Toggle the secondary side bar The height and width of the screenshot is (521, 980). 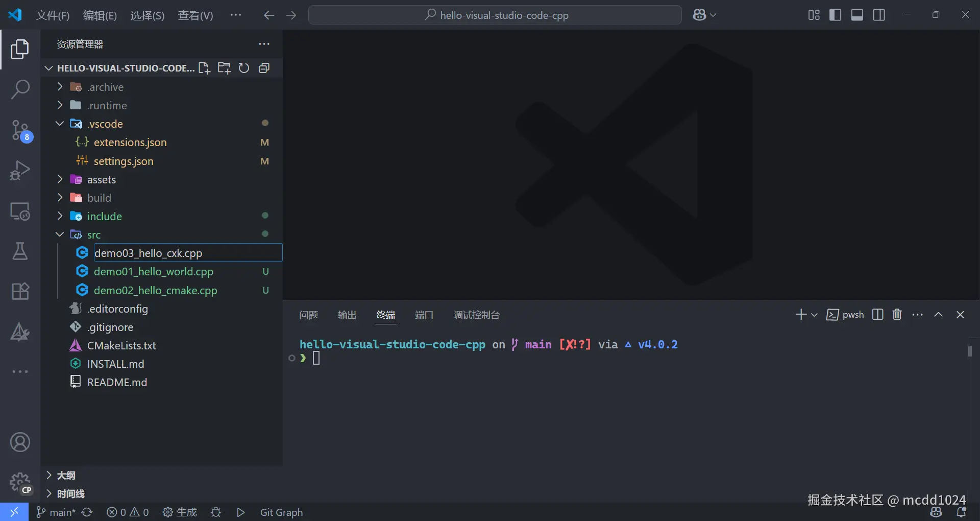click(879, 15)
